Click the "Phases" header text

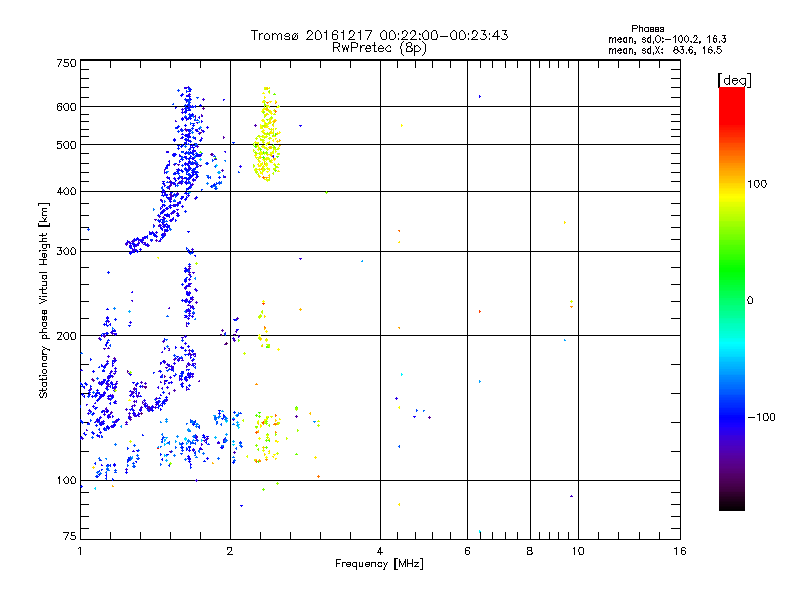pos(647,29)
